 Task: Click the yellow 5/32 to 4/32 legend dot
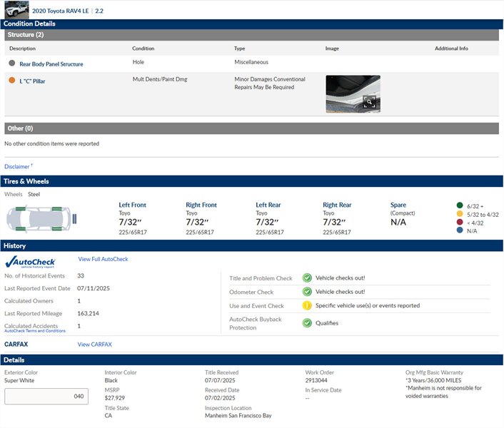pyautogui.click(x=460, y=213)
